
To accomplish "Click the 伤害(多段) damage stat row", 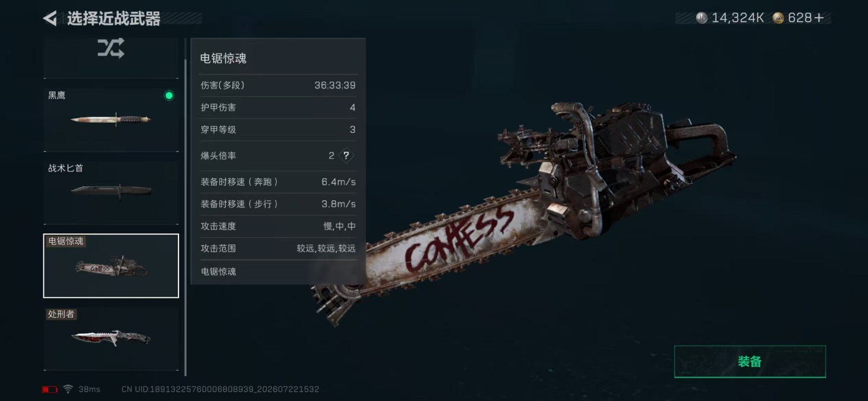I will pyautogui.click(x=278, y=85).
